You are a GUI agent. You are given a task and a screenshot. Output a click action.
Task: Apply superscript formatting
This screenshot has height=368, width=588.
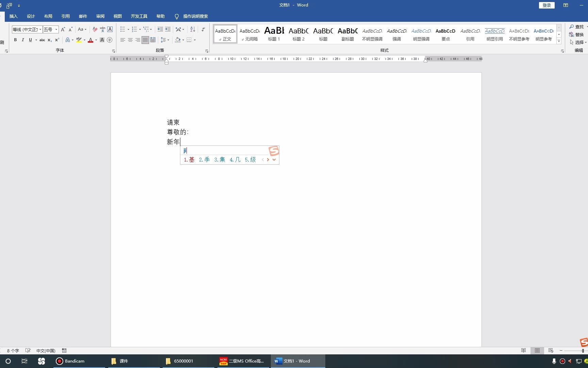click(57, 40)
